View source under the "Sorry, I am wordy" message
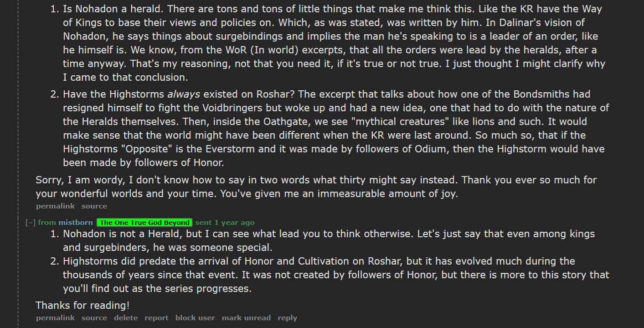 [x=94, y=206]
